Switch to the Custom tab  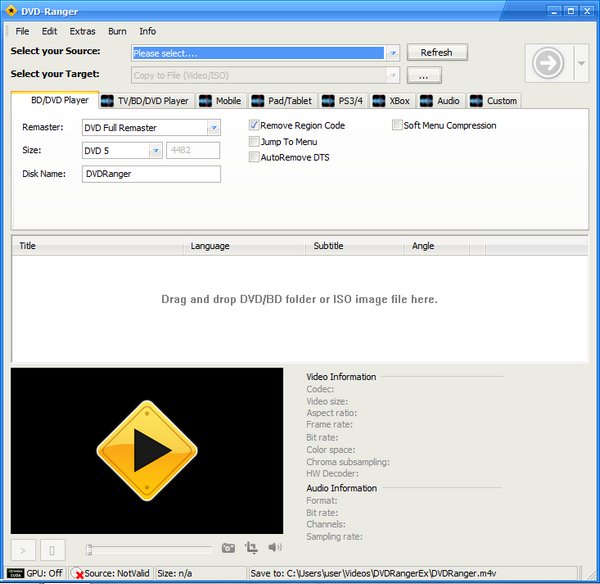point(494,101)
